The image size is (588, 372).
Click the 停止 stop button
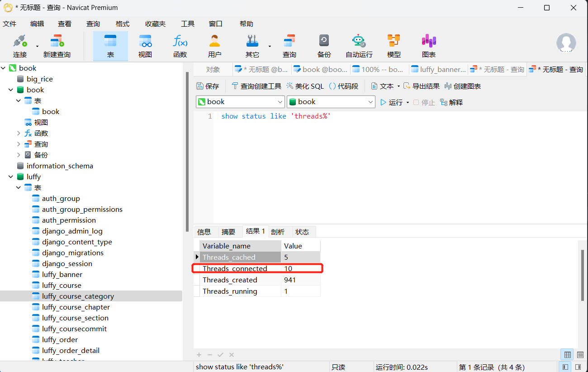click(424, 102)
